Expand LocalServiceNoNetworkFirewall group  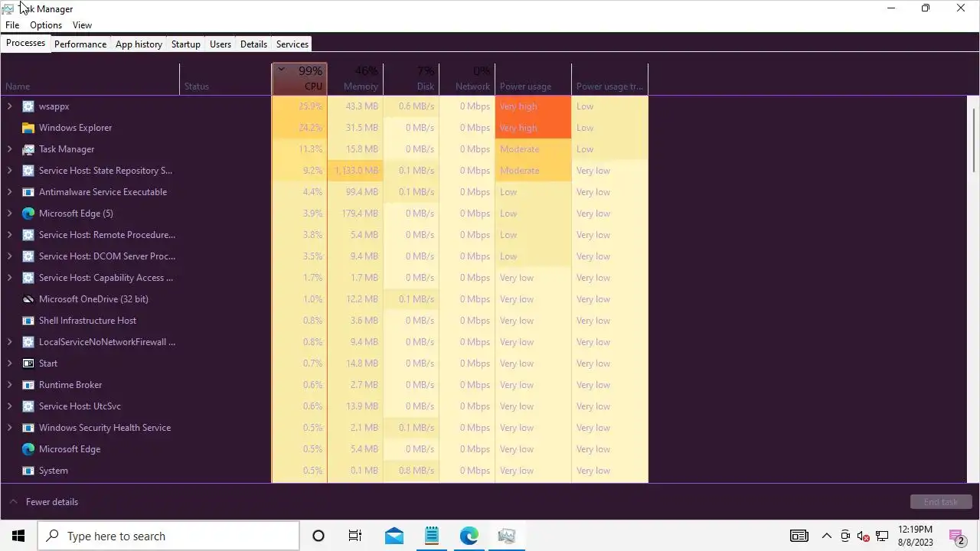[9, 342]
